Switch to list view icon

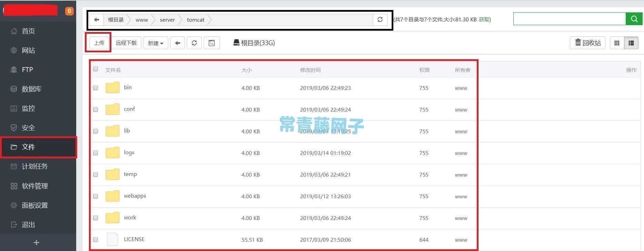(x=631, y=43)
